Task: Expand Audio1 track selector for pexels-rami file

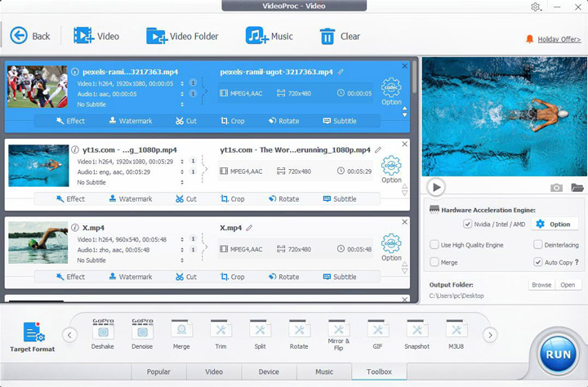Action: coord(182,94)
